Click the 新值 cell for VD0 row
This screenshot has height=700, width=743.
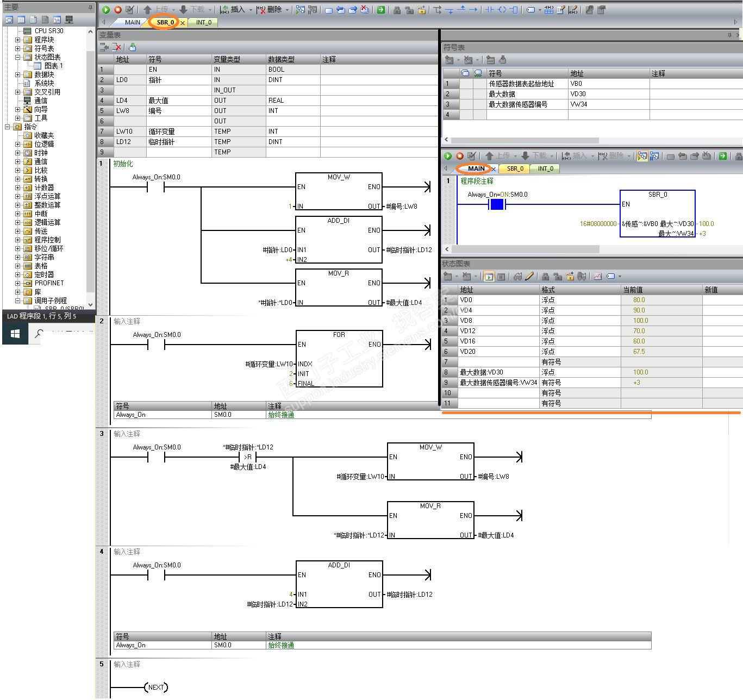pos(722,300)
